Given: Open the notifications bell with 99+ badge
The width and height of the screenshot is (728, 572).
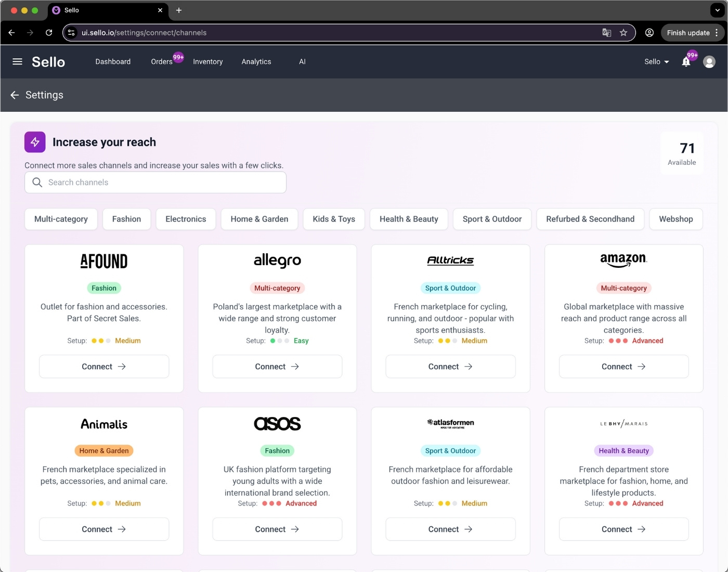Looking at the screenshot, I should (x=686, y=61).
